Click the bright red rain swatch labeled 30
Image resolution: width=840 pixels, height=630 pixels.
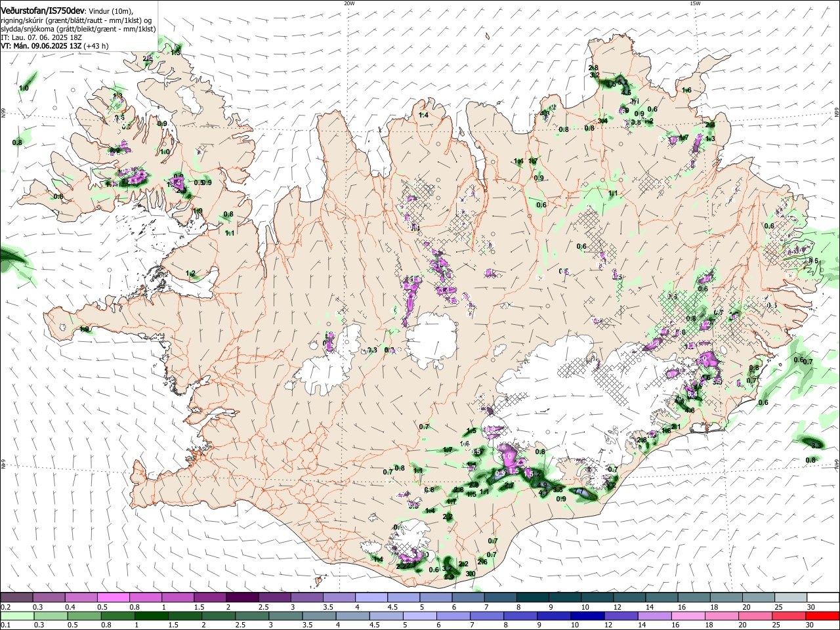pyautogui.click(x=823, y=616)
